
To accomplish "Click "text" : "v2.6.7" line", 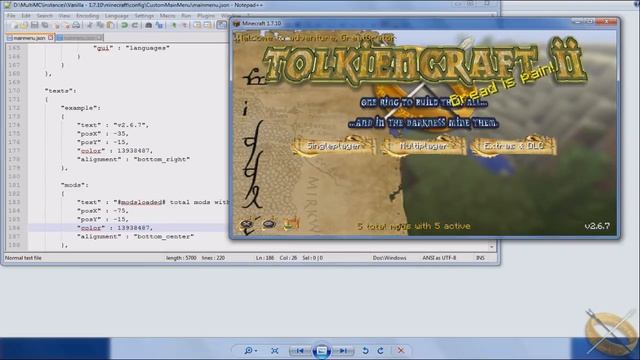I will [x=113, y=125].
